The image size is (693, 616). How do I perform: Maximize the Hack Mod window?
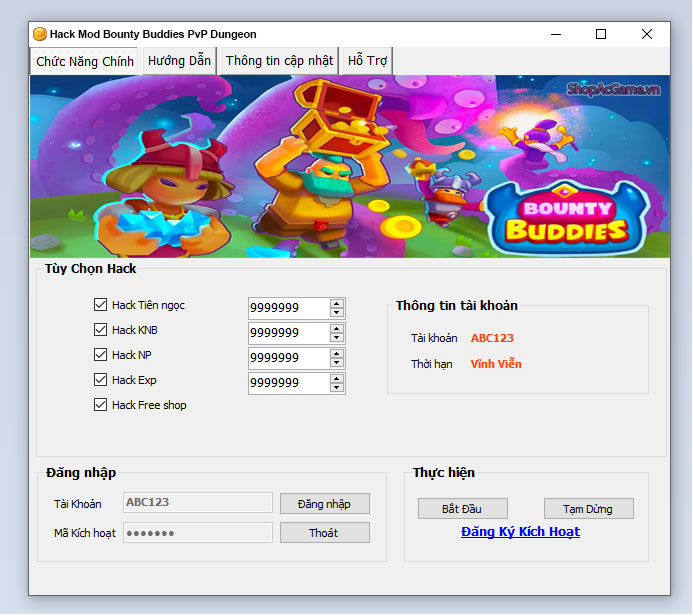pyautogui.click(x=601, y=34)
